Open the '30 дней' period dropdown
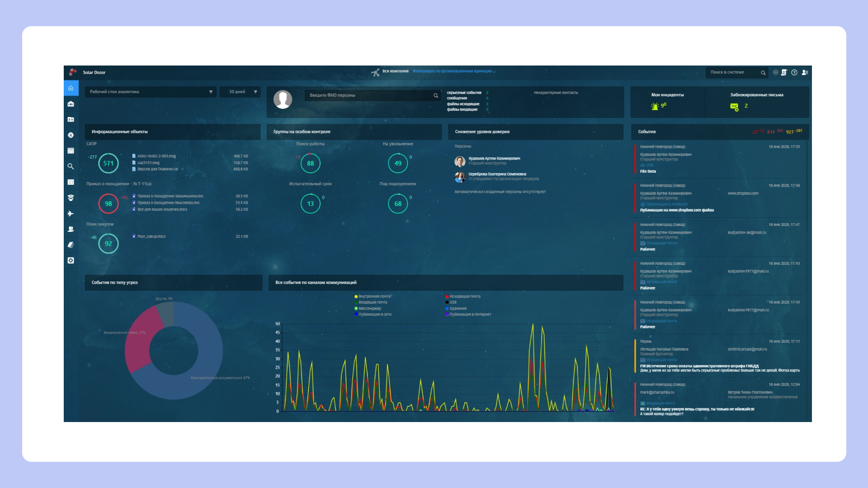This screenshot has height=488, width=868. click(x=240, y=92)
